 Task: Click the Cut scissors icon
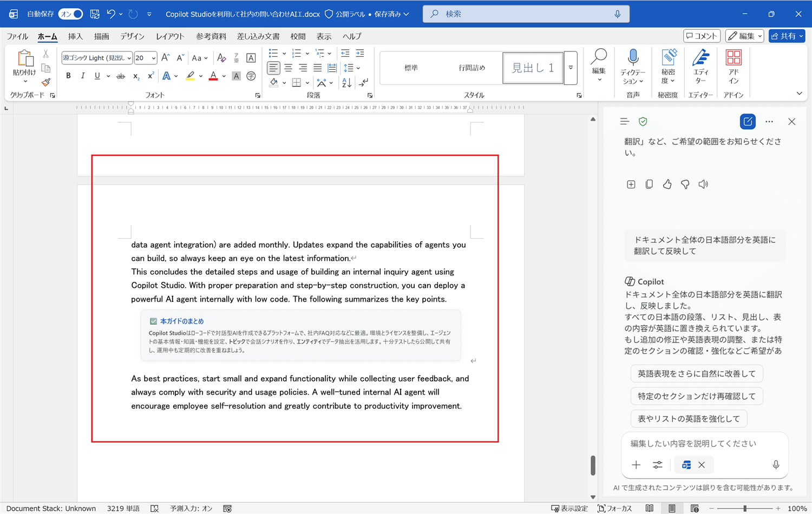click(46, 54)
